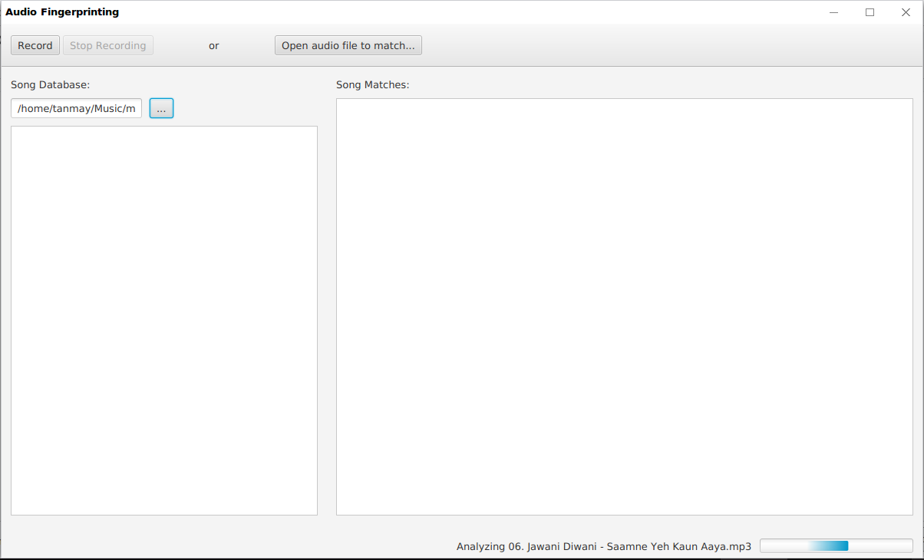Maximize the Audio Fingerprinting window
924x560 pixels.
(x=870, y=12)
